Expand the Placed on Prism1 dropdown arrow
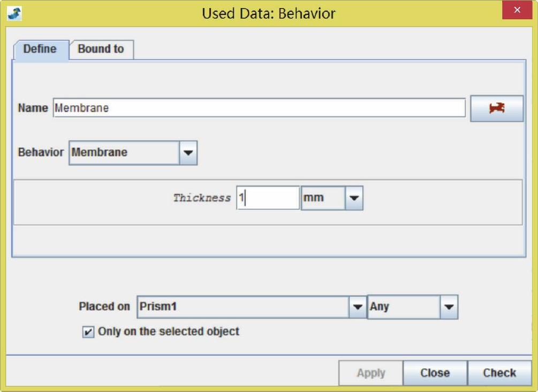The image size is (538, 392). pyautogui.click(x=357, y=307)
